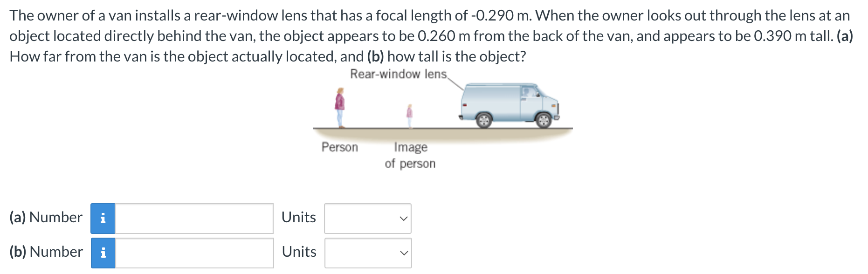Click the Image of person label
This screenshot has width=868, height=274.
point(410,155)
